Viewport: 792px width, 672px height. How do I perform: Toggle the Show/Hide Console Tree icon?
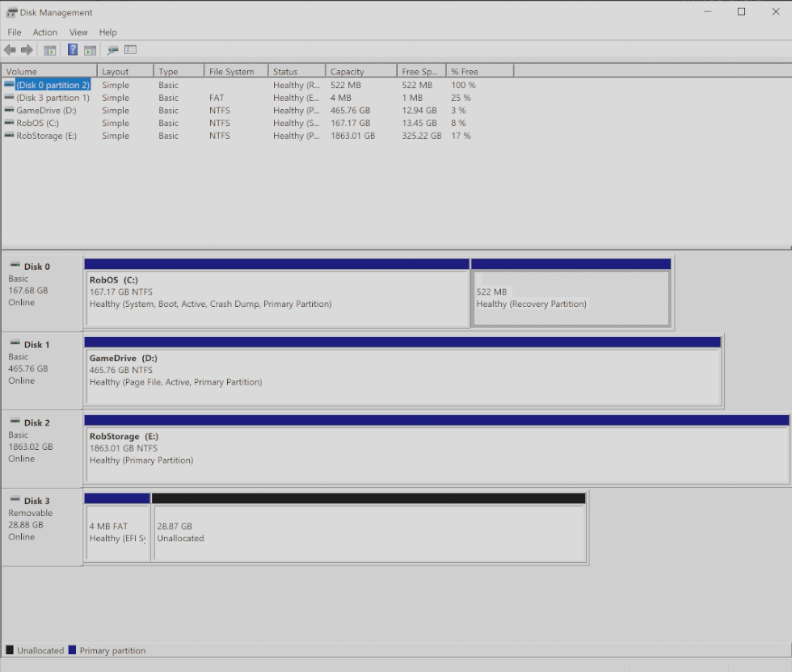point(50,50)
